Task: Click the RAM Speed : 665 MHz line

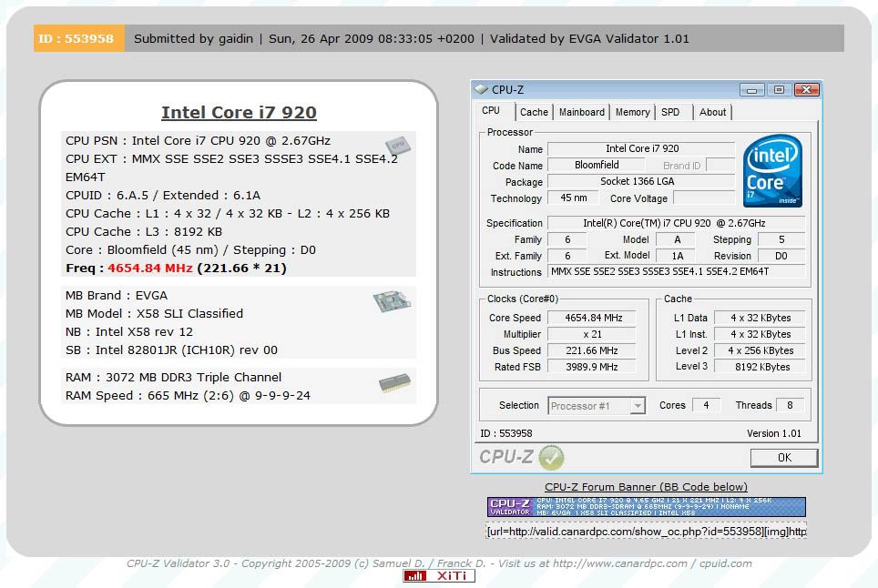Action: [x=189, y=396]
